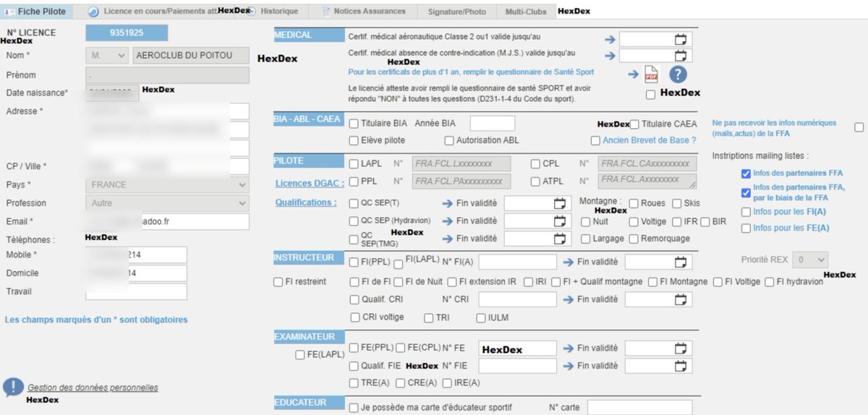
Task: Click the Licence en cours tab icon
Action: [93, 12]
